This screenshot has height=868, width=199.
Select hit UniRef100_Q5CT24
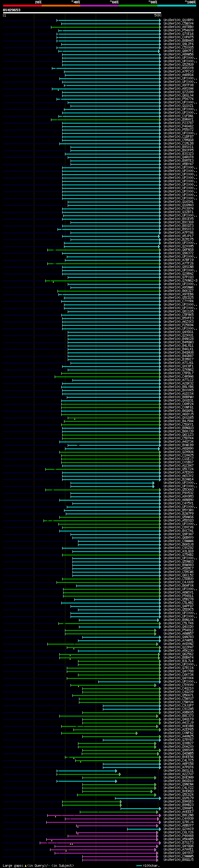[x=178, y=469]
